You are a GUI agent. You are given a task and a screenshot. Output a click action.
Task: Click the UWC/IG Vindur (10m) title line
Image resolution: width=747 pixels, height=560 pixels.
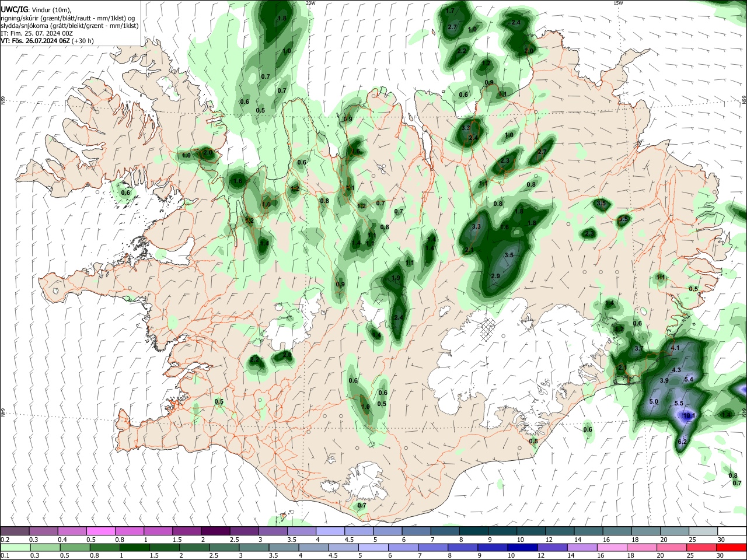pyautogui.click(x=36, y=9)
